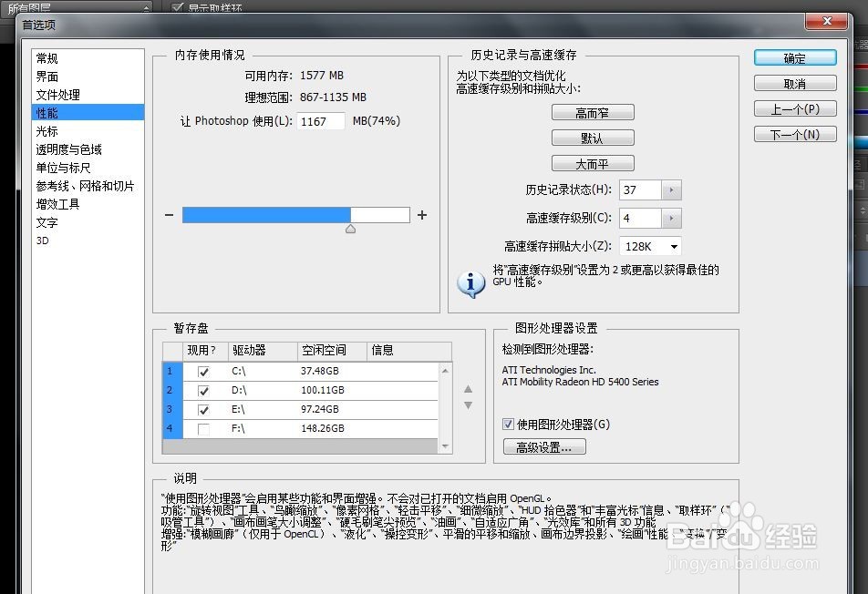
Task: Choose the 大而平 cache preset
Action: pos(593,164)
